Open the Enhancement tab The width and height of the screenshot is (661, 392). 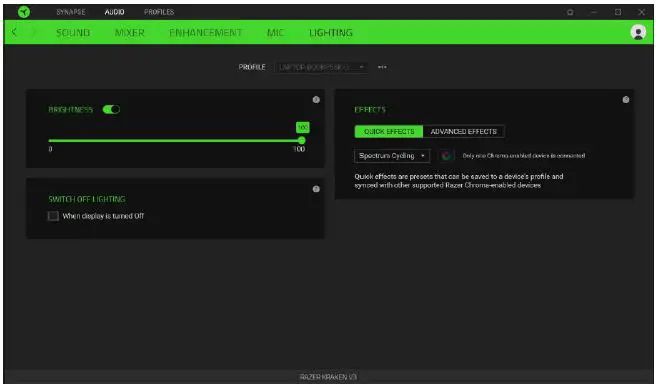pos(206,32)
